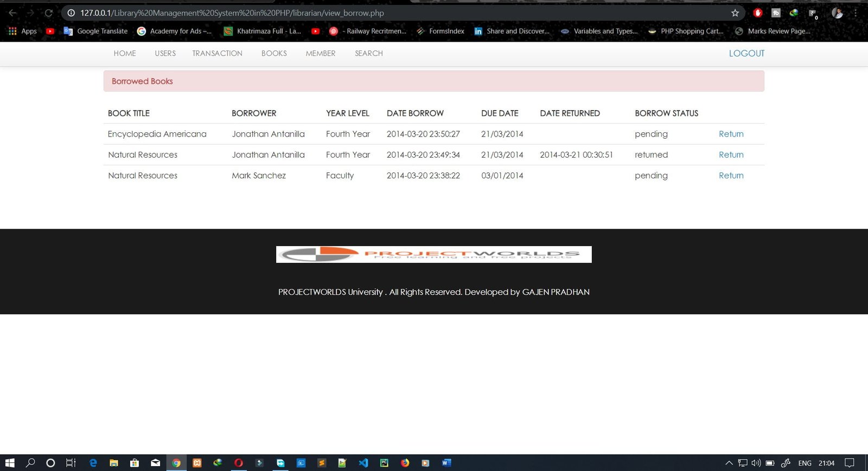Open the TRANSACTION menu in navbar

217,54
